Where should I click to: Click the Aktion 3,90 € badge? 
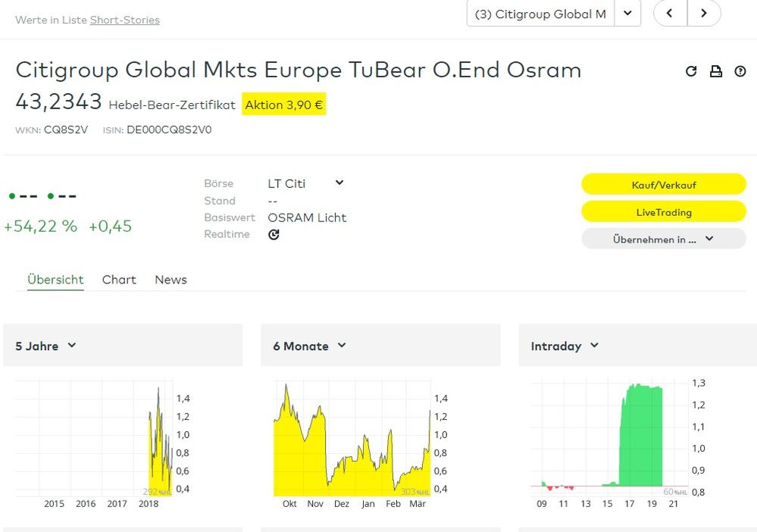click(x=283, y=105)
